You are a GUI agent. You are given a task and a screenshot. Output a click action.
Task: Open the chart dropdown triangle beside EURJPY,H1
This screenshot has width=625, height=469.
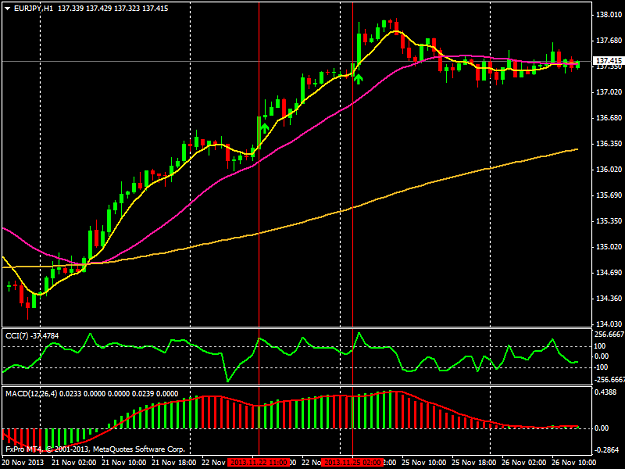(x=7, y=8)
